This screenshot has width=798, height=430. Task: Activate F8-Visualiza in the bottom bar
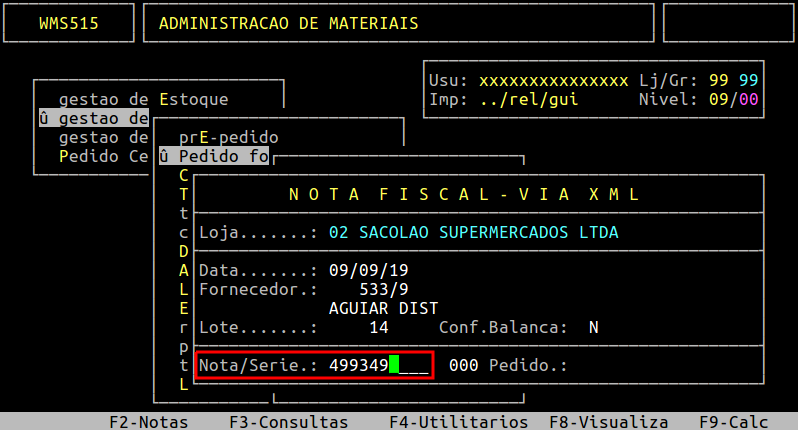click(x=609, y=422)
